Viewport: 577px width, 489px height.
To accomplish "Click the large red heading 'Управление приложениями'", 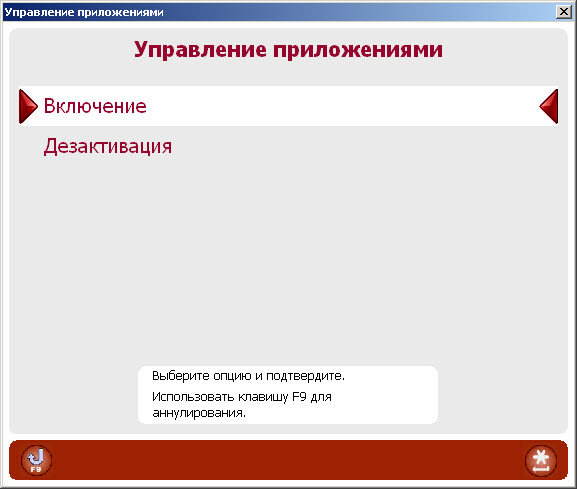I will (288, 49).
